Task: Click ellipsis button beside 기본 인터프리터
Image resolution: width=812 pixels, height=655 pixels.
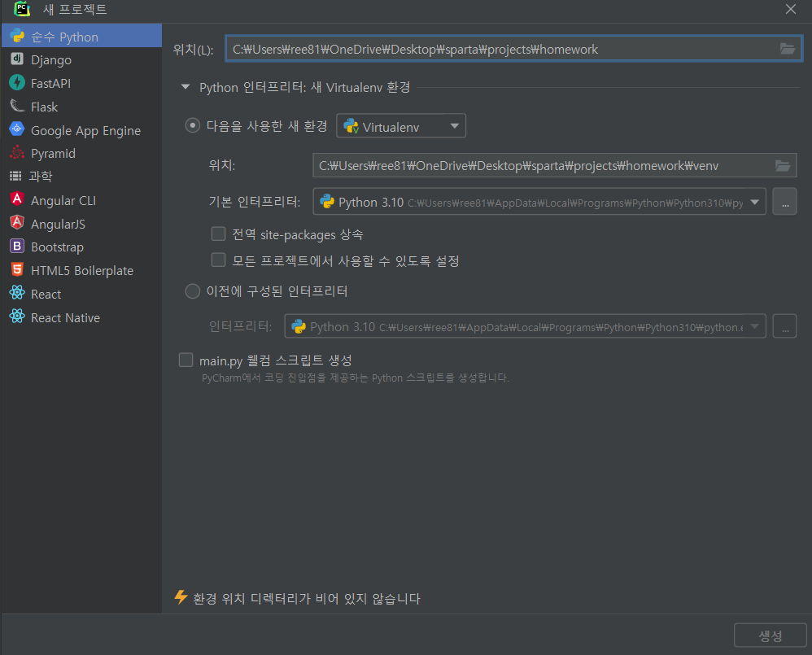Action: coord(784,202)
